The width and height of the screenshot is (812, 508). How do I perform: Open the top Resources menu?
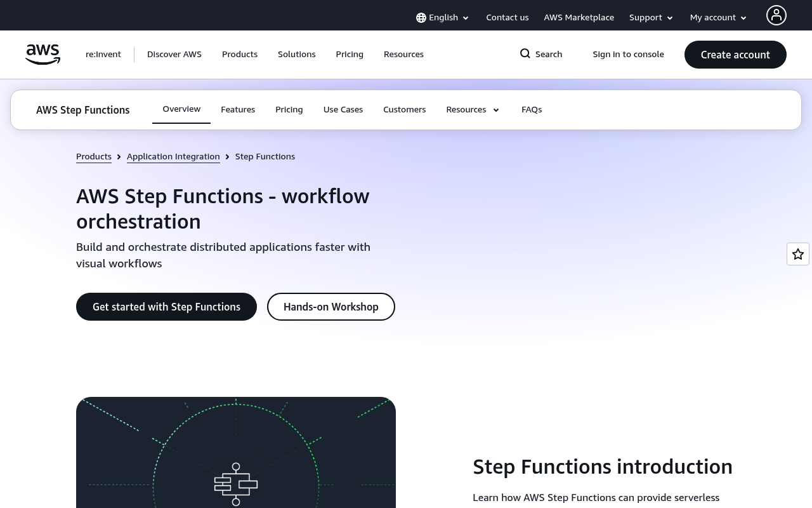[x=403, y=55]
